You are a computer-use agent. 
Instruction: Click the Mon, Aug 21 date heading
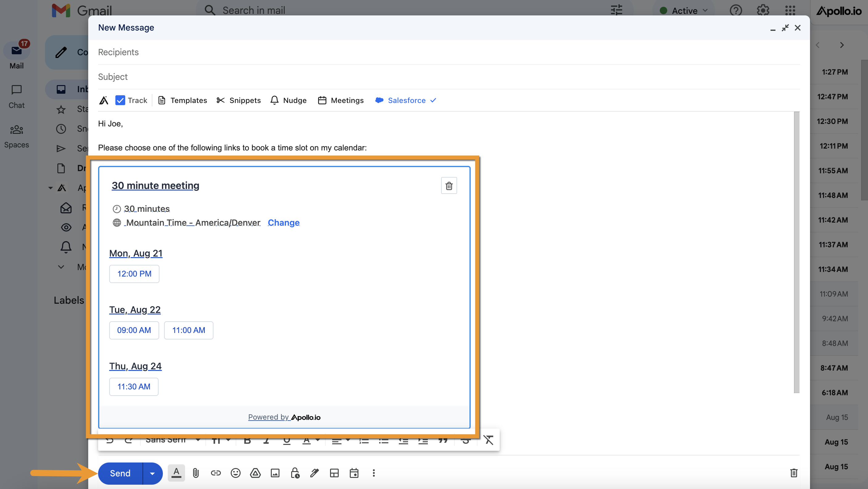pos(136,253)
